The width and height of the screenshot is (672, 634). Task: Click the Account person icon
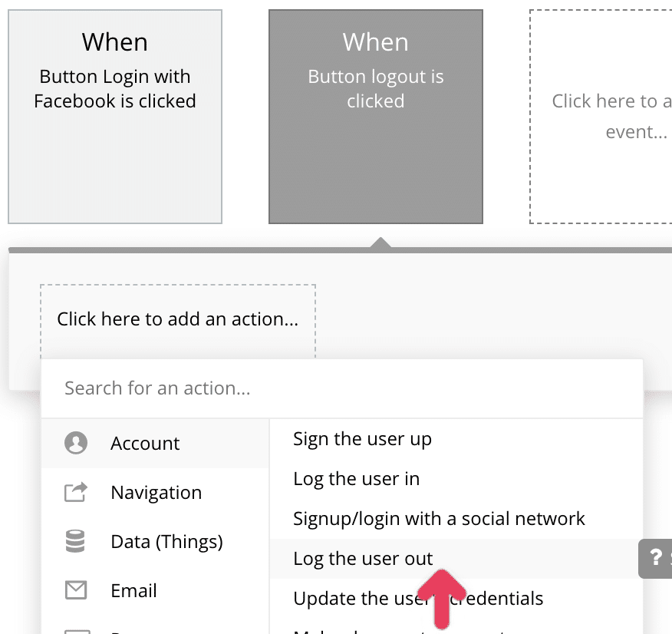tap(76, 443)
